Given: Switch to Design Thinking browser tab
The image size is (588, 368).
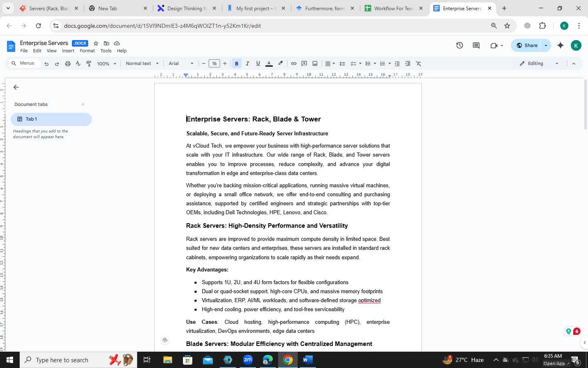Looking at the screenshot, I should 188,8.
